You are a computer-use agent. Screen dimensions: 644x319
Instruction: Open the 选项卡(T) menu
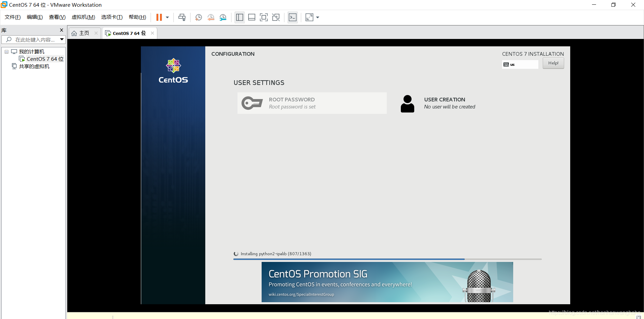pos(112,17)
